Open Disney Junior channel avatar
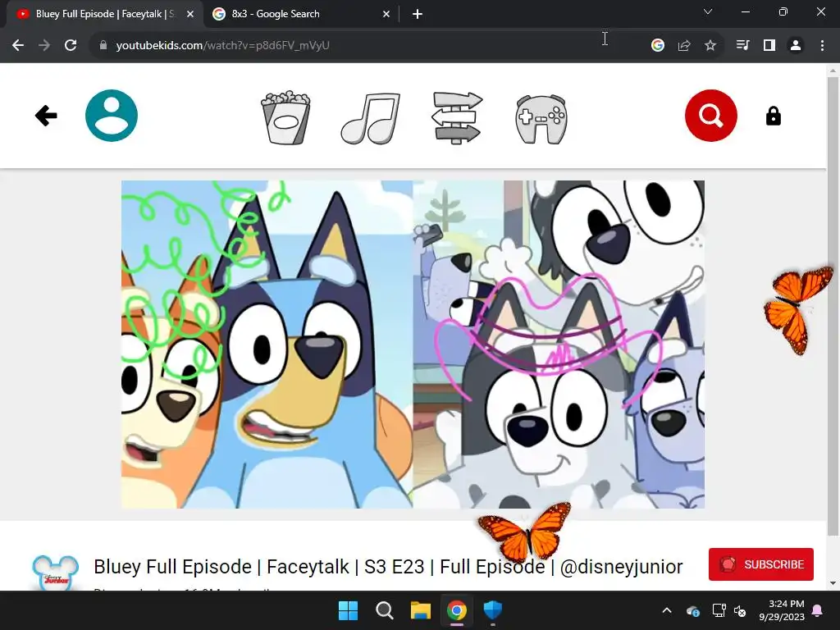 coord(56,572)
